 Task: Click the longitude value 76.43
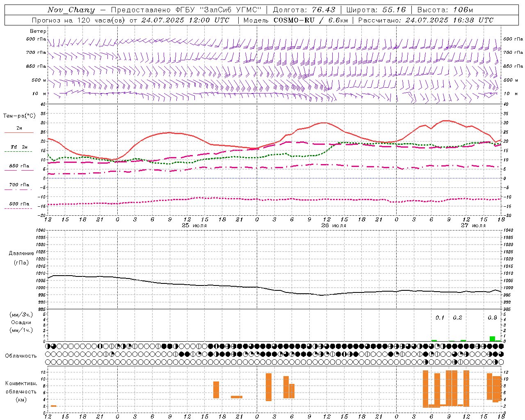coord(323,10)
